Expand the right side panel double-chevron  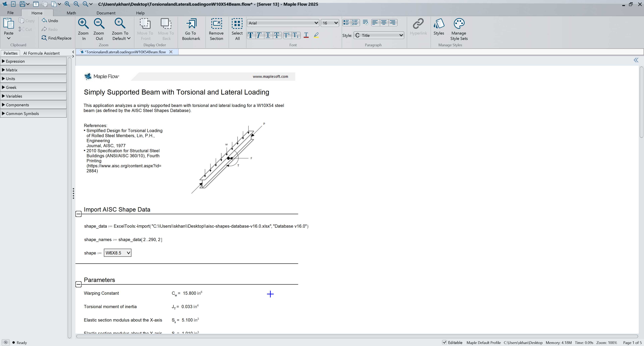pos(636,60)
